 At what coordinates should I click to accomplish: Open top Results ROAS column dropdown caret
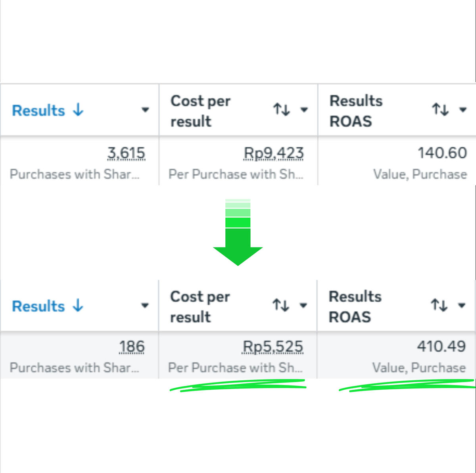pos(463,110)
